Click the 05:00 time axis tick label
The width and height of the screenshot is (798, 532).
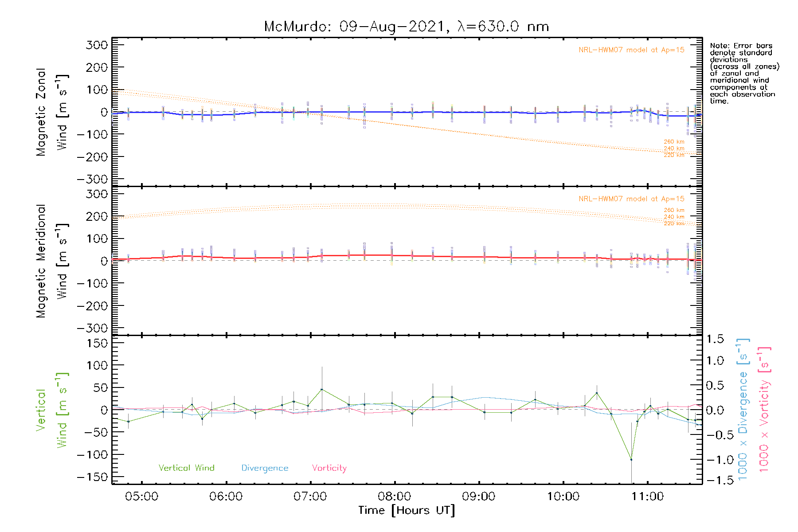(x=141, y=497)
